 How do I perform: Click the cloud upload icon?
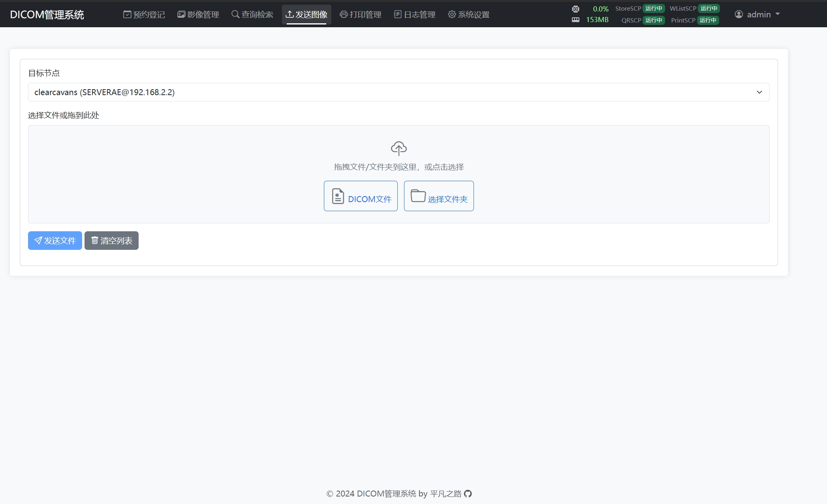(398, 148)
